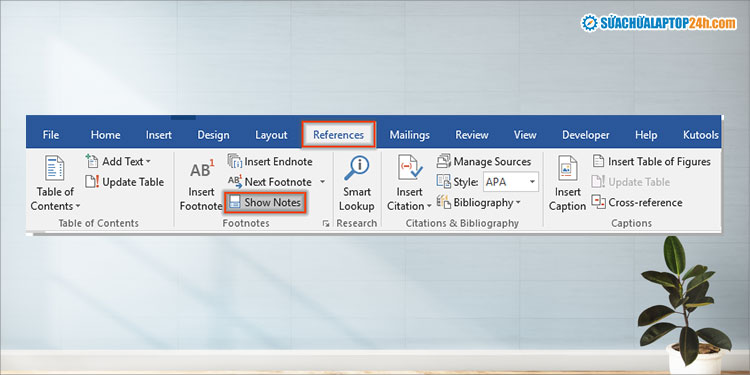This screenshot has width=750, height=375.
Task: Click the Table of Contents page icon
Action: (x=55, y=168)
